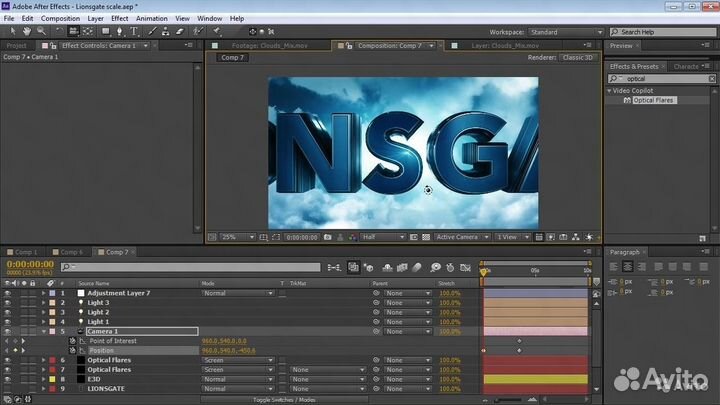
Task: Toggle the Position property stopwatch
Action: (72, 350)
